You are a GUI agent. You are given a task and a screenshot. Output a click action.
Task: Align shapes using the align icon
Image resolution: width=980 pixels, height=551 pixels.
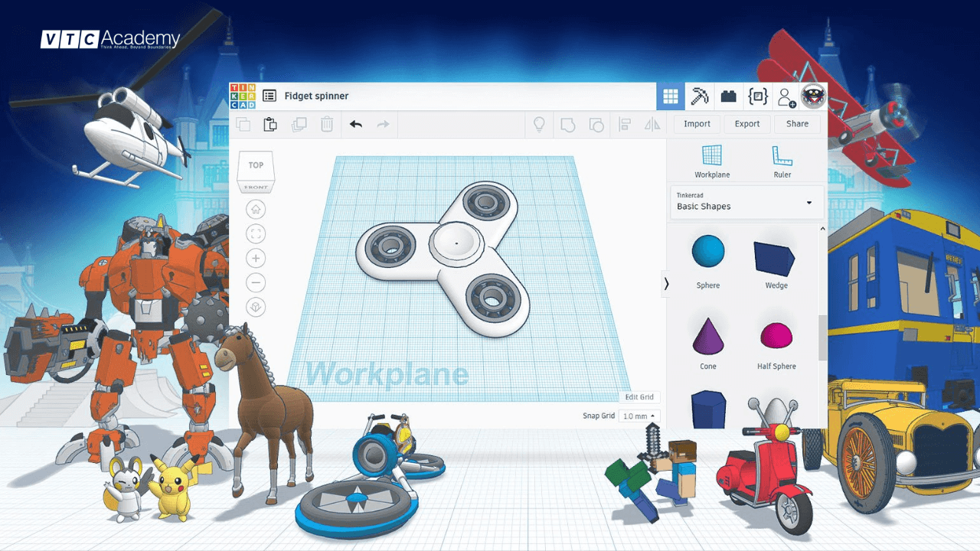(x=625, y=124)
